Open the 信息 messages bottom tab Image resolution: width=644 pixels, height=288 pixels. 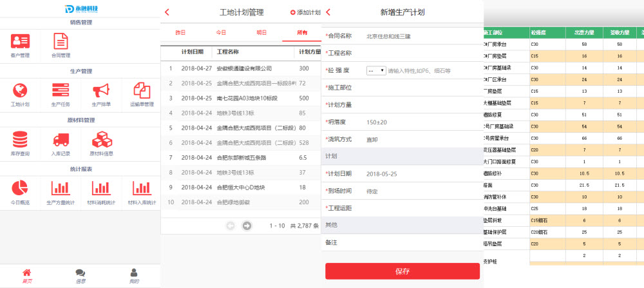80,276
